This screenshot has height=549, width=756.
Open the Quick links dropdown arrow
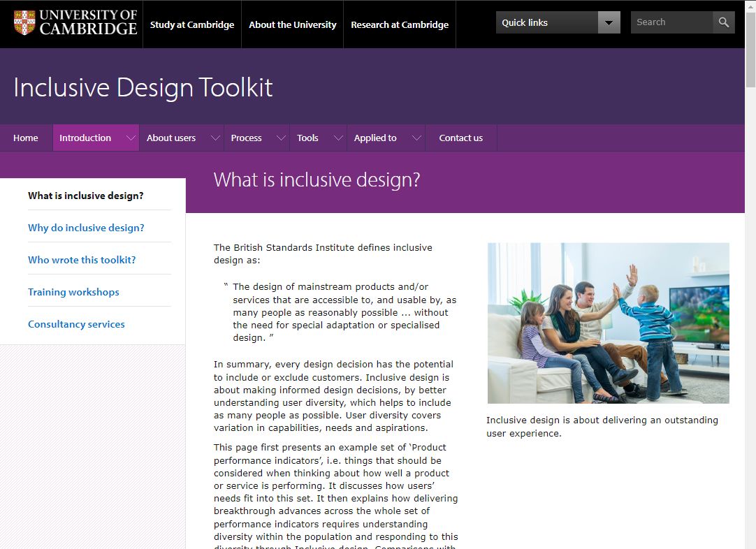click(x=609, y=22)
